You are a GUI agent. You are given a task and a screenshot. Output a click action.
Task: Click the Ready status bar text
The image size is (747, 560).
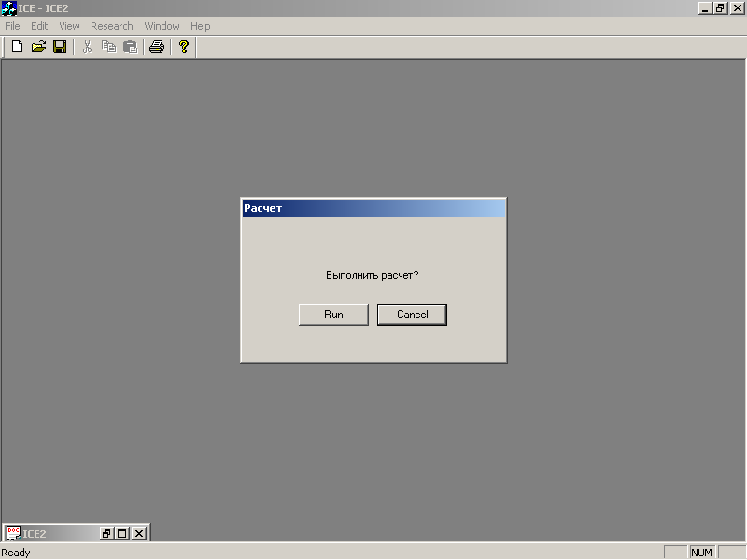click(x=16, y=553)
